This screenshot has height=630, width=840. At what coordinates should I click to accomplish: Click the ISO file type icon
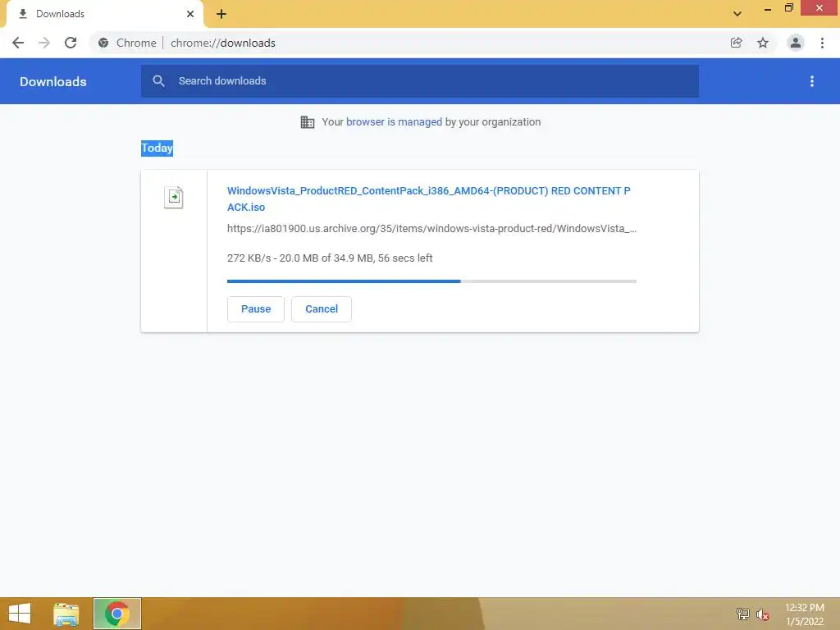174,197
